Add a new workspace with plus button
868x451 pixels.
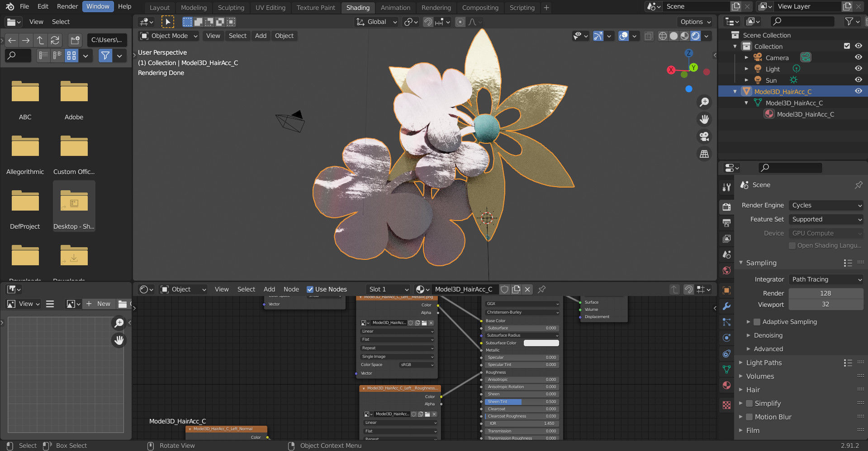546,7
